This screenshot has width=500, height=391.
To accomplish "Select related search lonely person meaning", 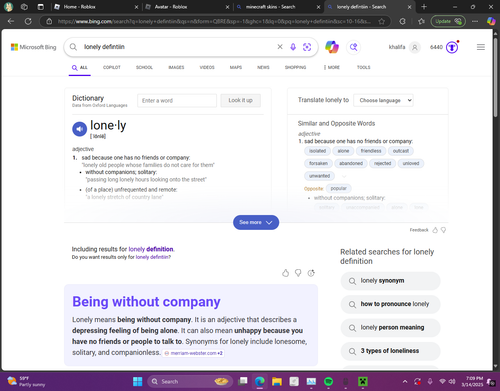I will [390, 328].
